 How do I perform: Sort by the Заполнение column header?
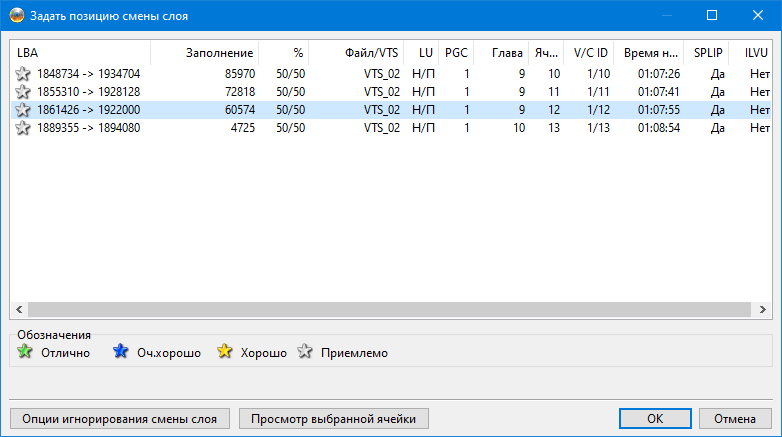pyautogui.click(x=204, y=52)
